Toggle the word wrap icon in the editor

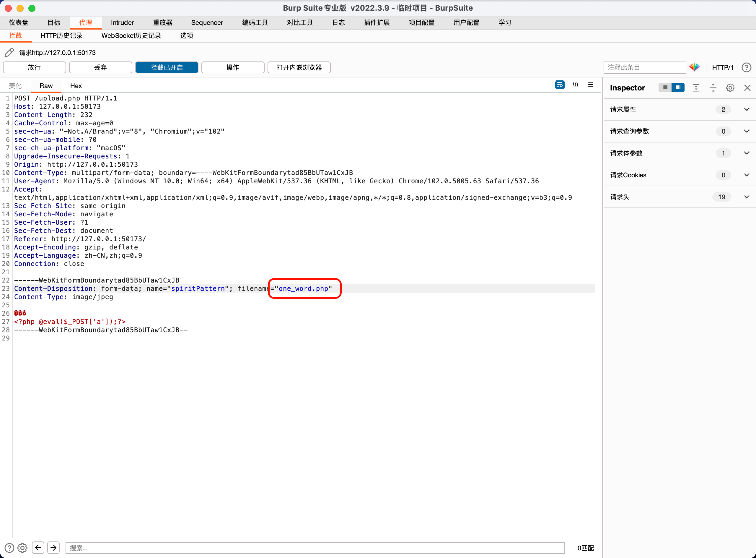pos(560,85)
